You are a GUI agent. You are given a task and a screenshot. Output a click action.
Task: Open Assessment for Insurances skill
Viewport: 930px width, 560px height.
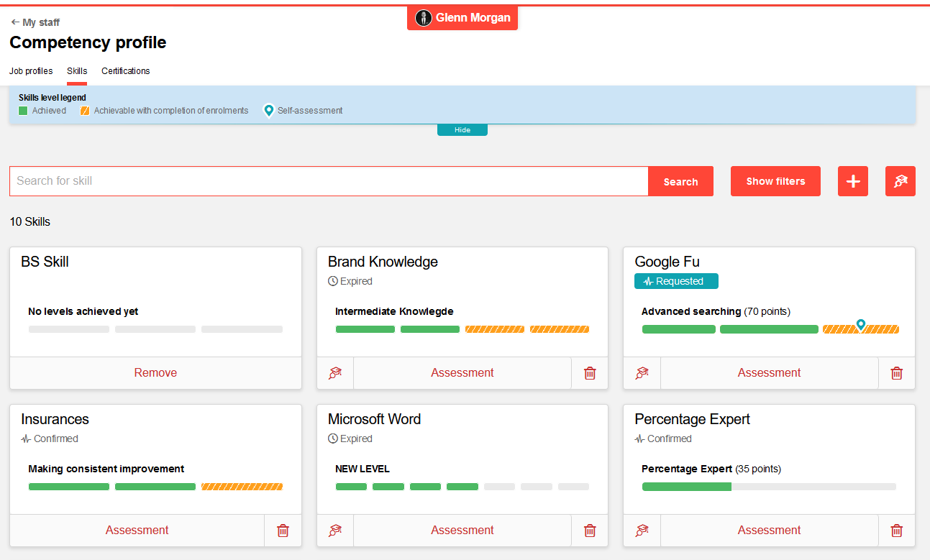click(137, 531)
